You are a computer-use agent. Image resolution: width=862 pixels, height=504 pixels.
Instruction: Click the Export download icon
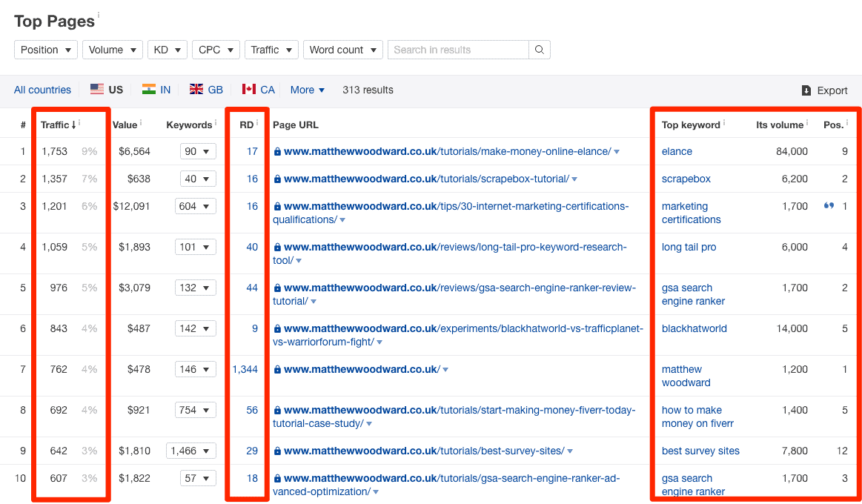[x=806, y=90]
